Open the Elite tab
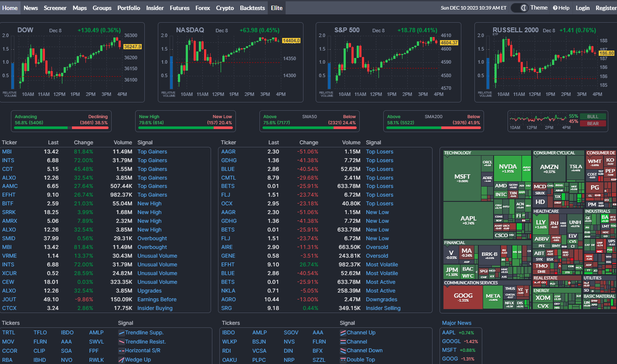 click(277, 8)
